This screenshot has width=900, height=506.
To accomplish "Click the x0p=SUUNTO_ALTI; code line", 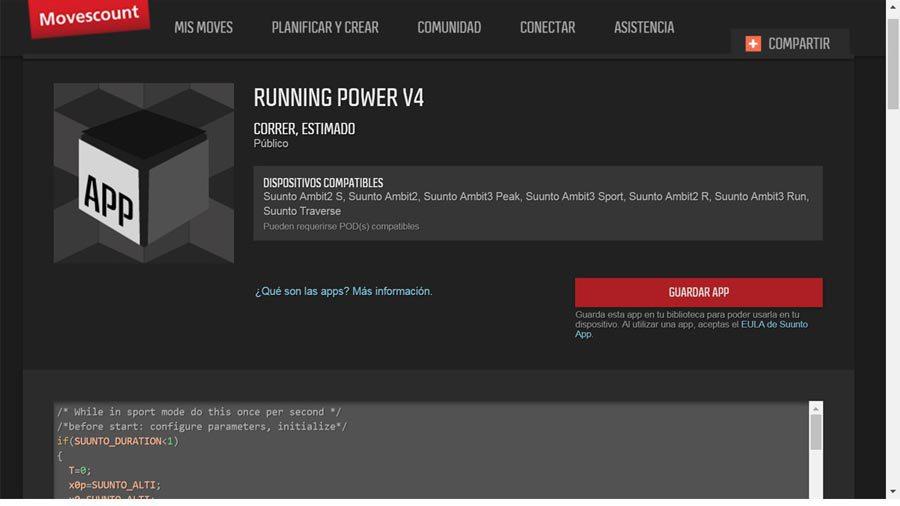I will click(115, 485).
